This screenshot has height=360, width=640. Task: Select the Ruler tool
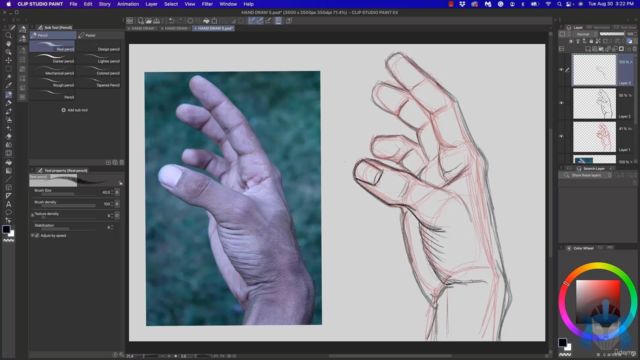pyautogui.click(x=8, y=196)
